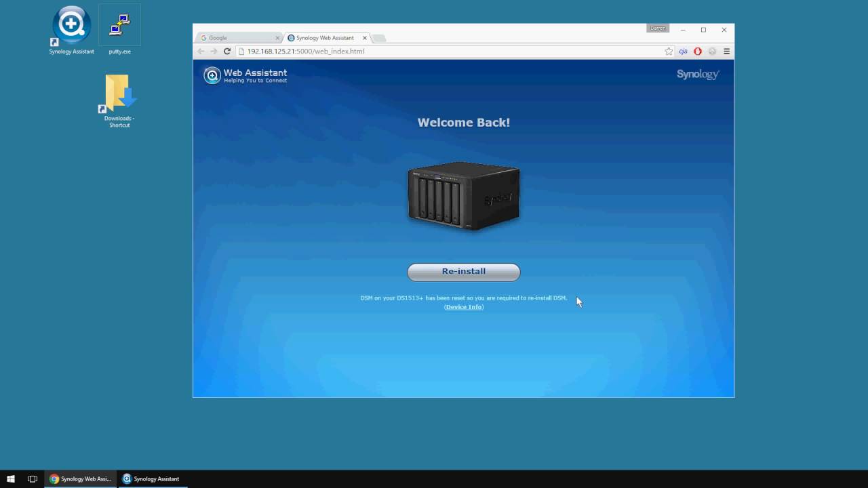868x488 pixels.
Task: Maximize the Chrome window
Action: coord(703,30)
